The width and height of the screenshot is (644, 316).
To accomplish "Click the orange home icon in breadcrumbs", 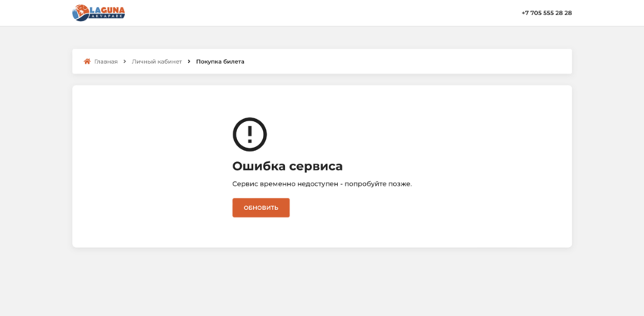I will coord(87,61).
